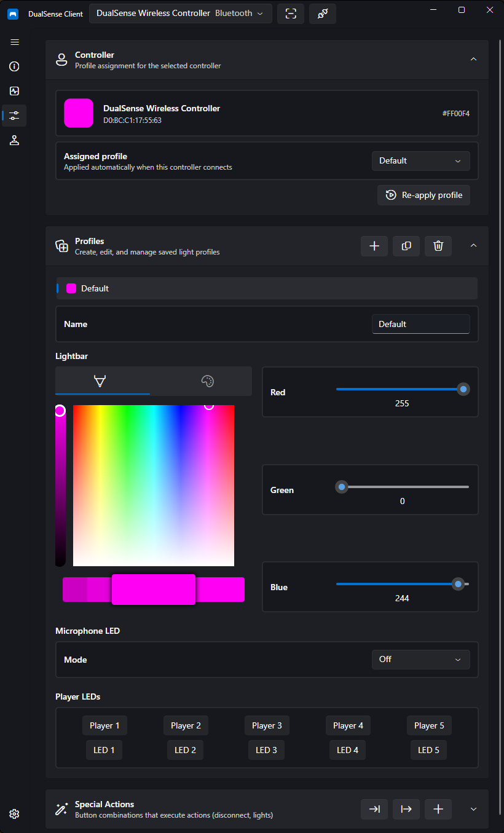This screenshot has height=833, width=504.
Task: Expand the Special Actions section
Action: click(473, 809)
